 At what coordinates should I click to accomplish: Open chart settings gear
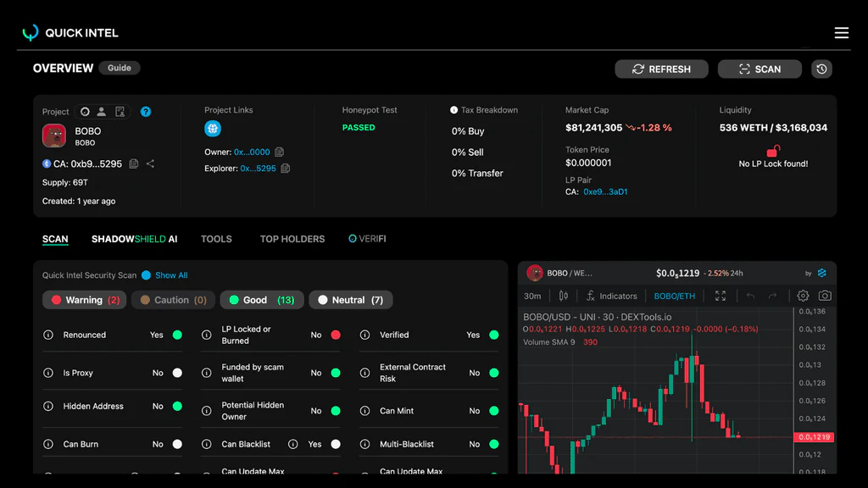click(804, 296)
